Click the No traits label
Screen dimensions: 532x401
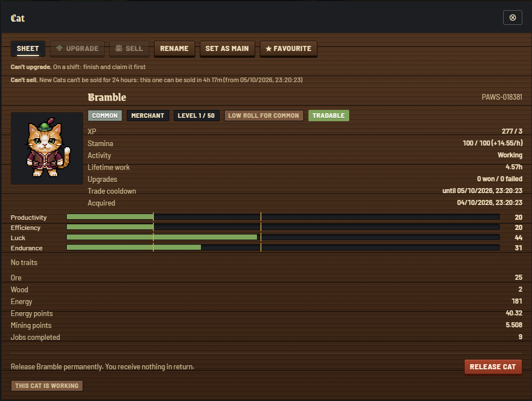(x=24, y=262)
